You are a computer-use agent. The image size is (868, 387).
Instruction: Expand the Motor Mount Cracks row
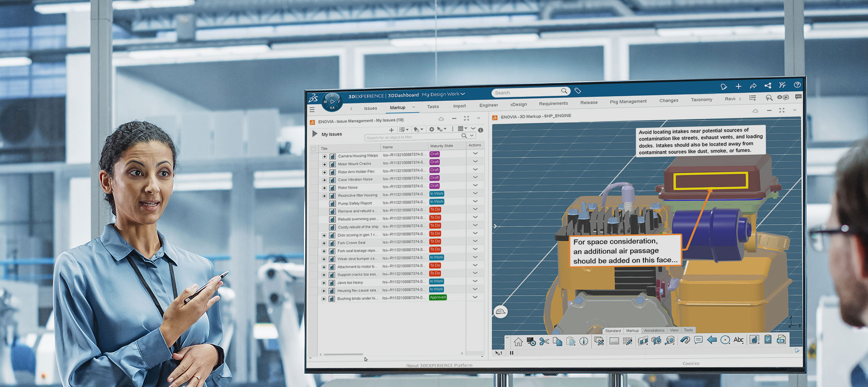[x=324, y=165]
